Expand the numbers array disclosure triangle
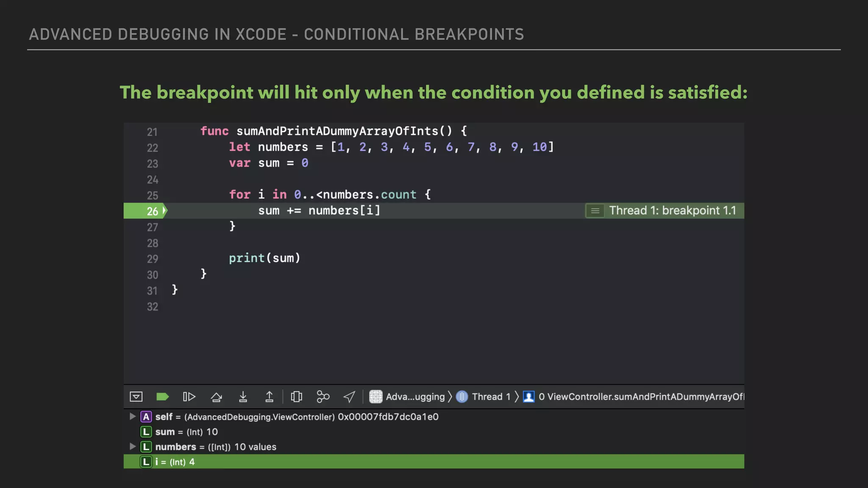Viewport: 868px width, 488px height. [x=132, y=446]
